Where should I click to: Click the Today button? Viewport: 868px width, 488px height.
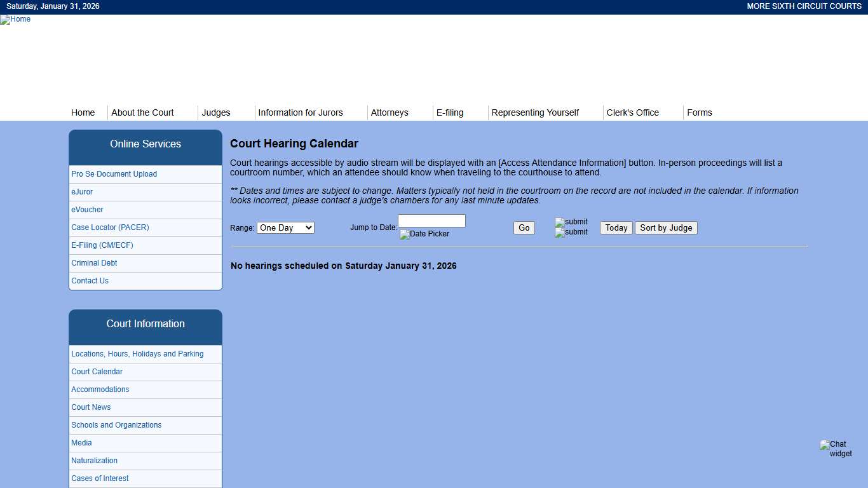point(615,227)
